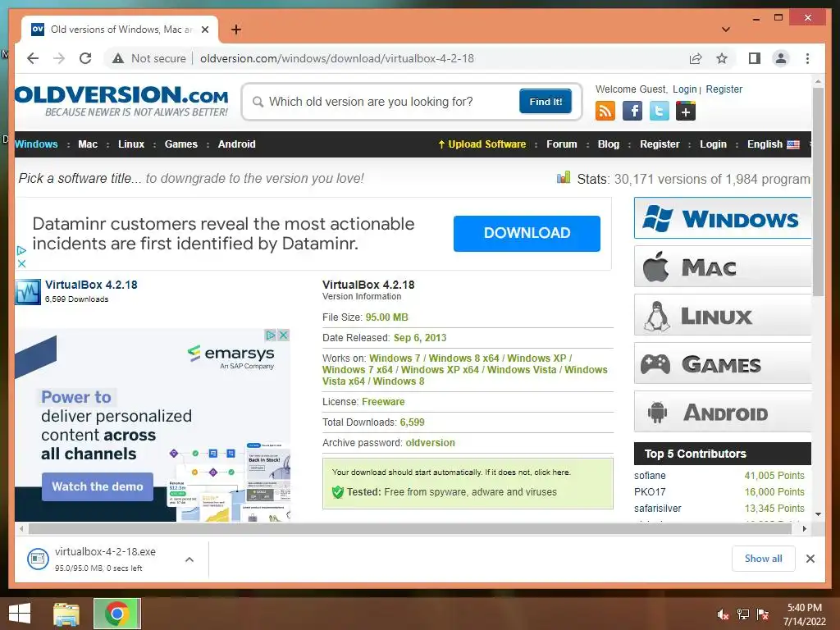Click the Not secure warning icon
Screen dimensions: 840x630
[x=118, y=58]
